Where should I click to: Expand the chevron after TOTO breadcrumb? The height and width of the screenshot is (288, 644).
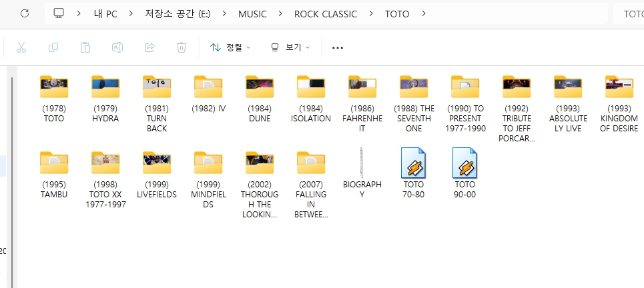point(423,13)
